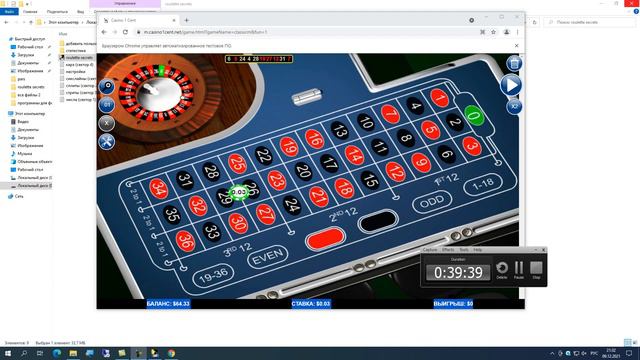Clear all bets with the trash icon
Viewport: 640px width, 360px height.
[x=514, y=63]
